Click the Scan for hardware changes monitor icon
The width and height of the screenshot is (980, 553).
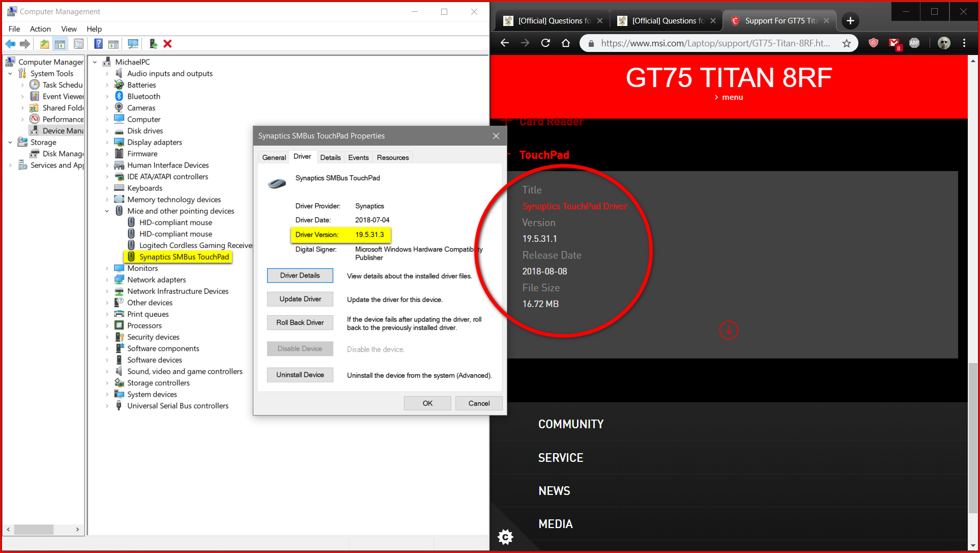133,44
